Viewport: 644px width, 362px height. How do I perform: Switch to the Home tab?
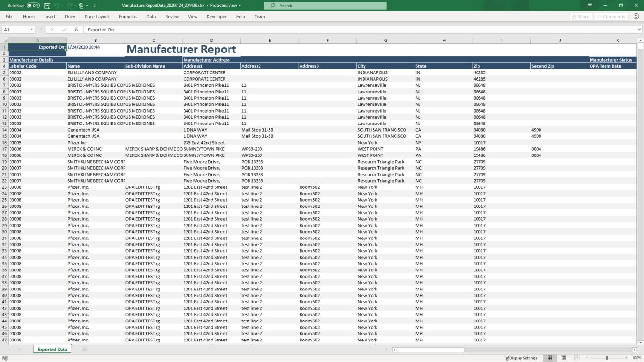point(29,17)
